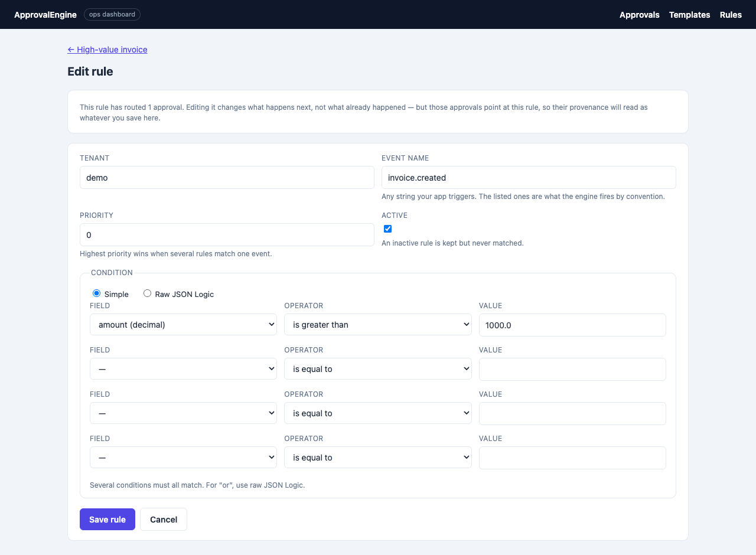Click the value field containing 1000.0
Image resolution: width=756 pixels, height=555 pixels.
572,325
